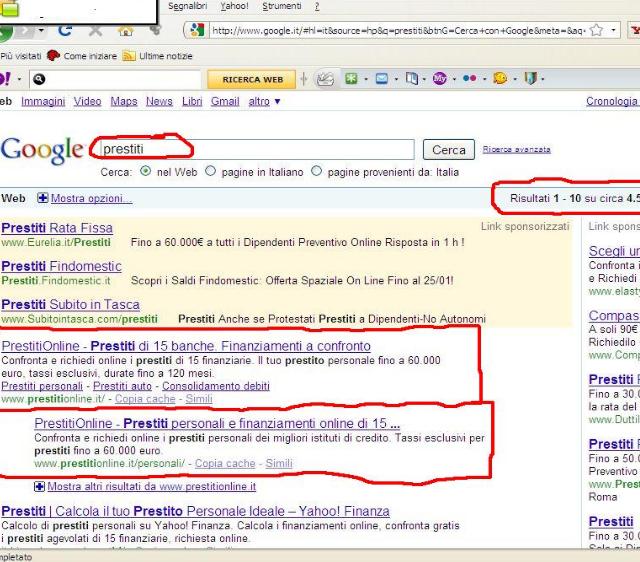Open the Ricerca avanzata link
Viewport: 640px width, 562px height.
pyautogui.click(x=516, y=149)
